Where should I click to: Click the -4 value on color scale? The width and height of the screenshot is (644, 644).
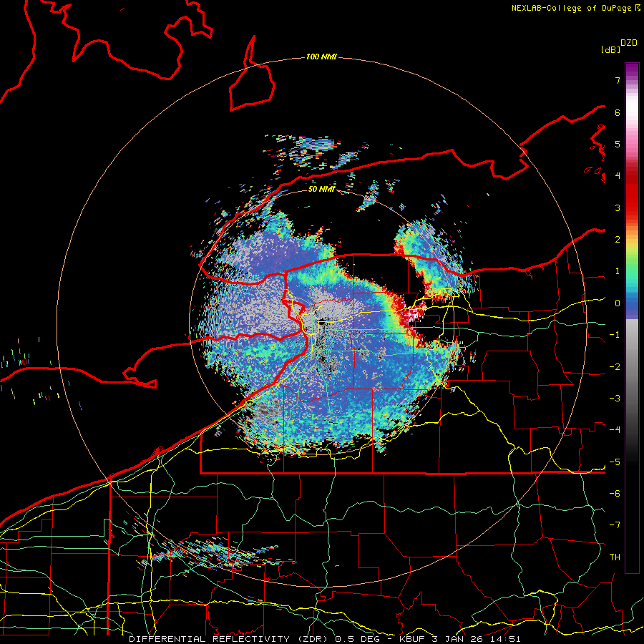point(615,430)
